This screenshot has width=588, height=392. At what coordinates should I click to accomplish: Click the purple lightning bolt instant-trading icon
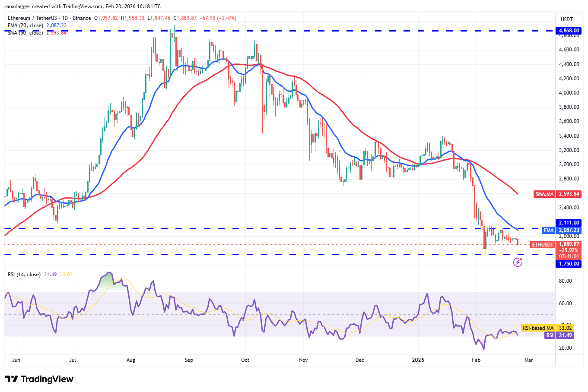click(517, 261)
